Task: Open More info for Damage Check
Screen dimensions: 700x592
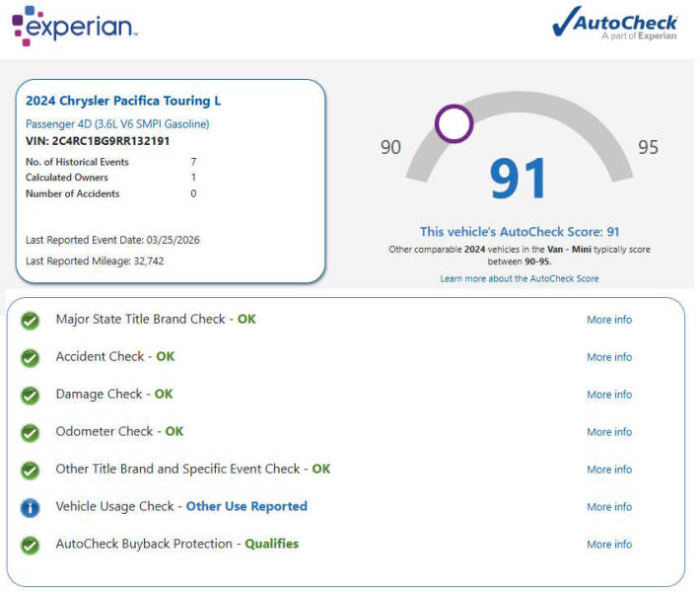Action: 609,395
